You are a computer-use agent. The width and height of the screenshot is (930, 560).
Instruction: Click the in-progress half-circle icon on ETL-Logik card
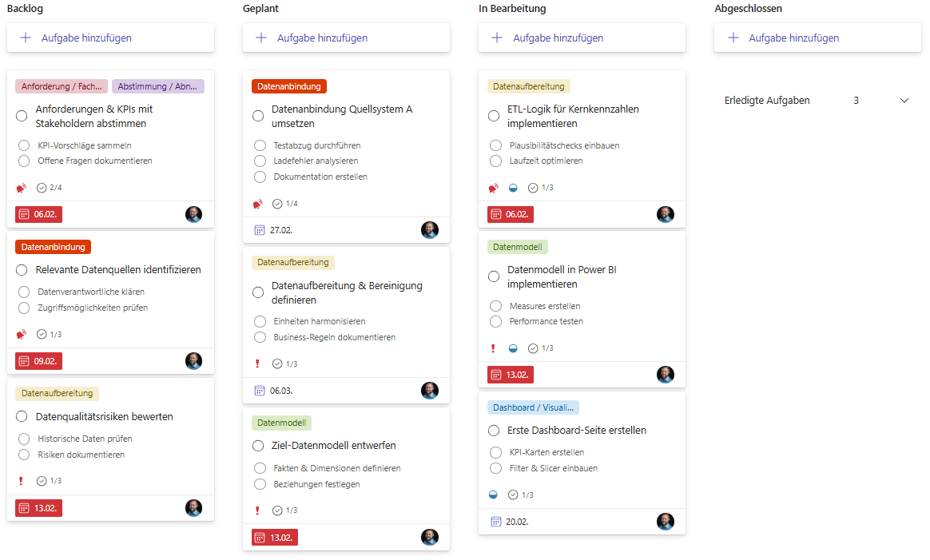point(514,188)
